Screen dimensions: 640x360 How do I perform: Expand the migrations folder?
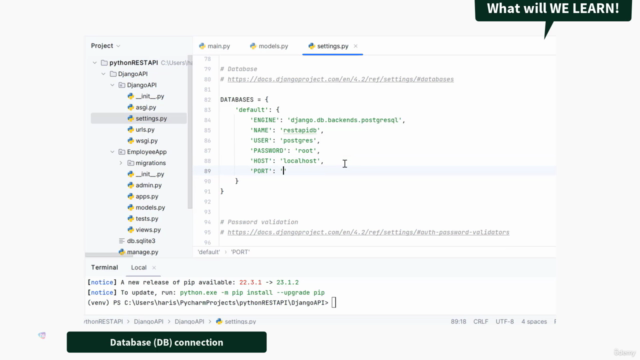121,163
